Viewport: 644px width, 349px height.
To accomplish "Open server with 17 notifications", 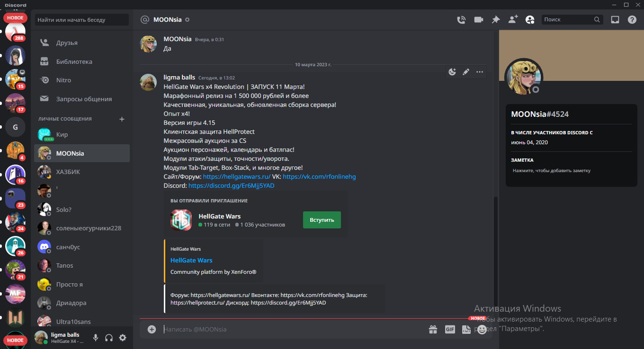I will click(15, 103).
